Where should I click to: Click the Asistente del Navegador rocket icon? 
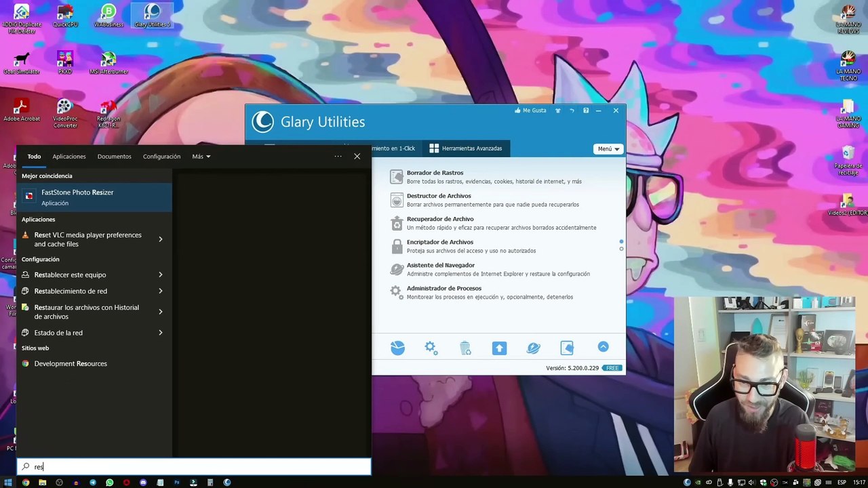click(397, 269)
